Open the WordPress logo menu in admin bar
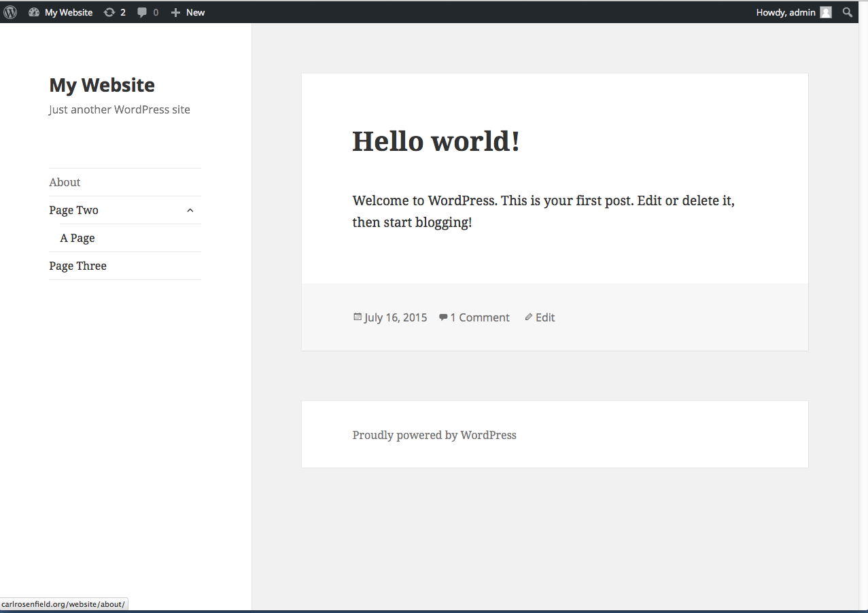The image size is (868, 613). point(10,12)
